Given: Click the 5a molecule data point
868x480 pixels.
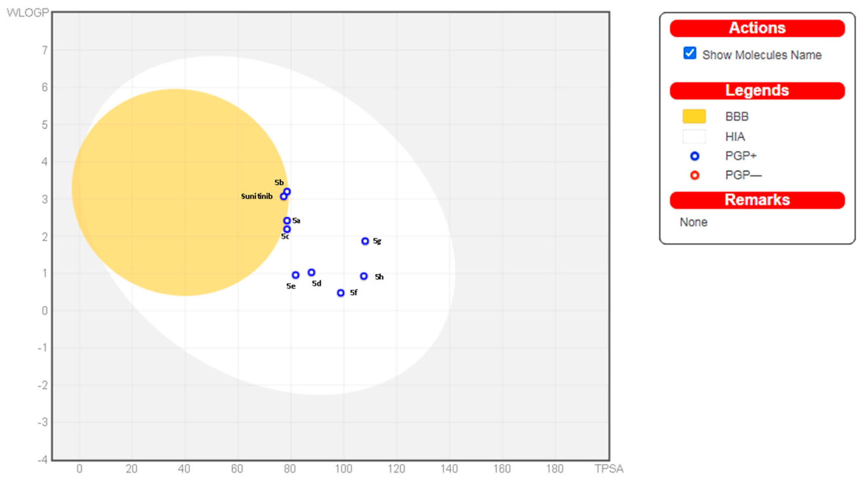Looking at the screenshot, I should (287, 221).
